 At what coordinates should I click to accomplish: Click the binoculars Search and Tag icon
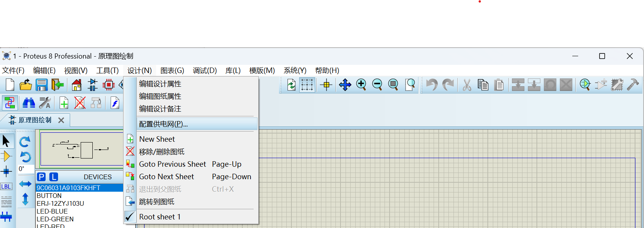[x=29, y=103]
